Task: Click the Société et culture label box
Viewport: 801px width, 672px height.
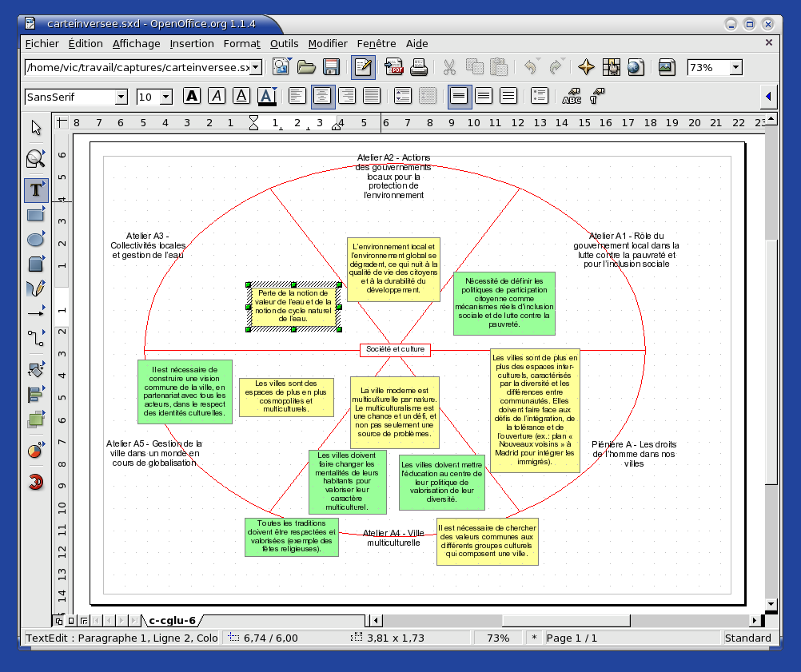Action: coord(395,350)
